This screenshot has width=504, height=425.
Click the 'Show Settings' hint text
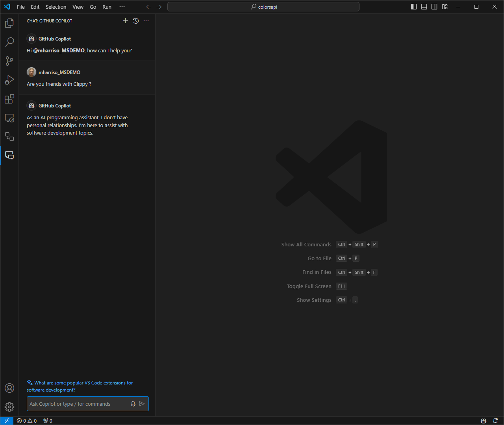[314, 300]
